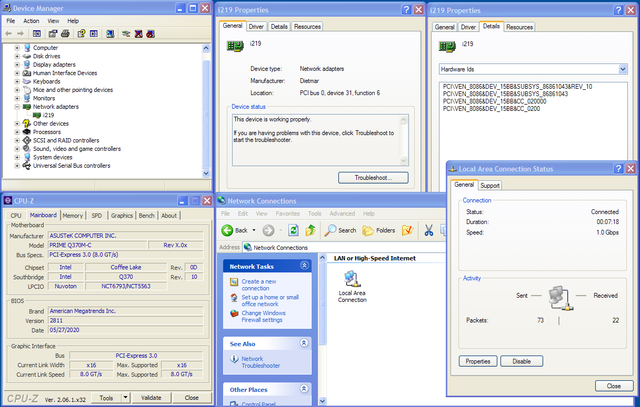Click the CPU-Z Close button
The height and width of the screenshot is (407, 640).
point(192,397)
